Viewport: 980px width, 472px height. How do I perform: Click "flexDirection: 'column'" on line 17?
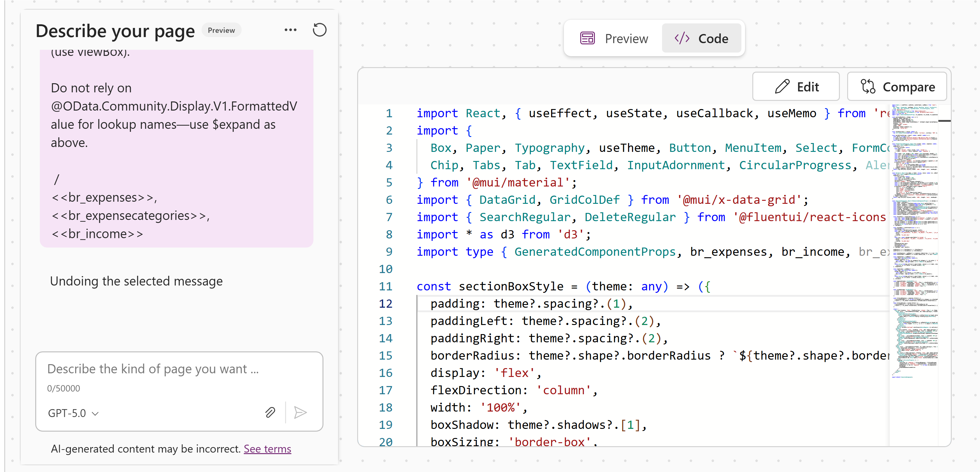click(x=511, y=390)
